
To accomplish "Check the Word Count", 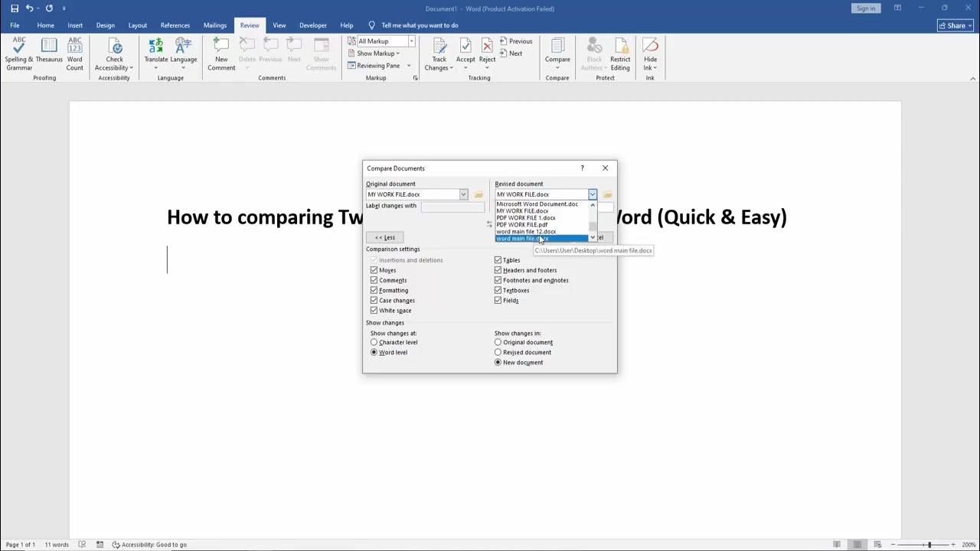I will tap(74, 54).
